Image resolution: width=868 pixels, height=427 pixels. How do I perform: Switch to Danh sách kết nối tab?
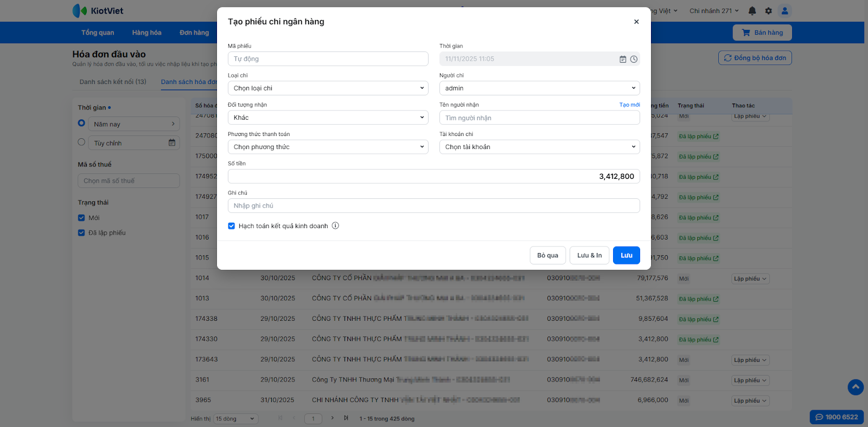tap(113, 82)
